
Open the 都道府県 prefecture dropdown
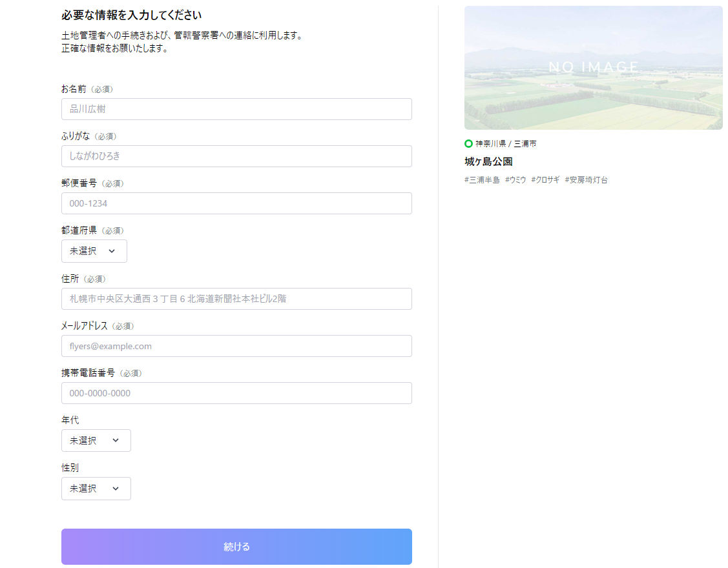(94, 251)
